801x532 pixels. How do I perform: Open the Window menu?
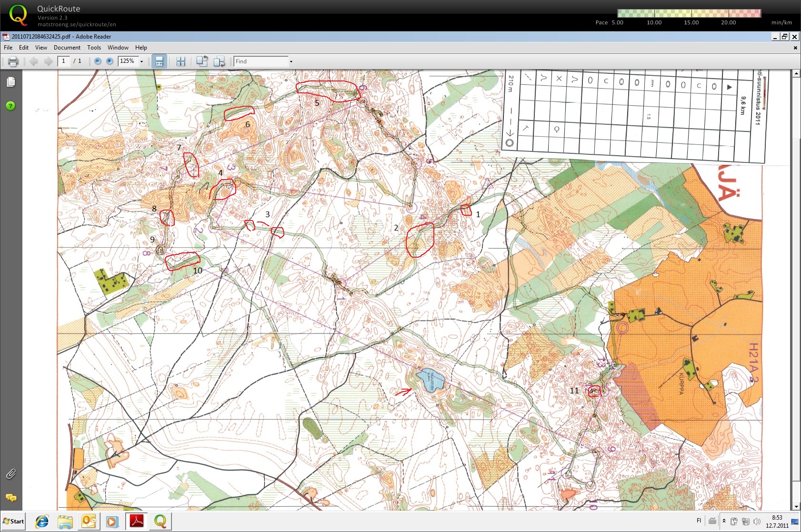pyautogui.click(x=118, y=48)
